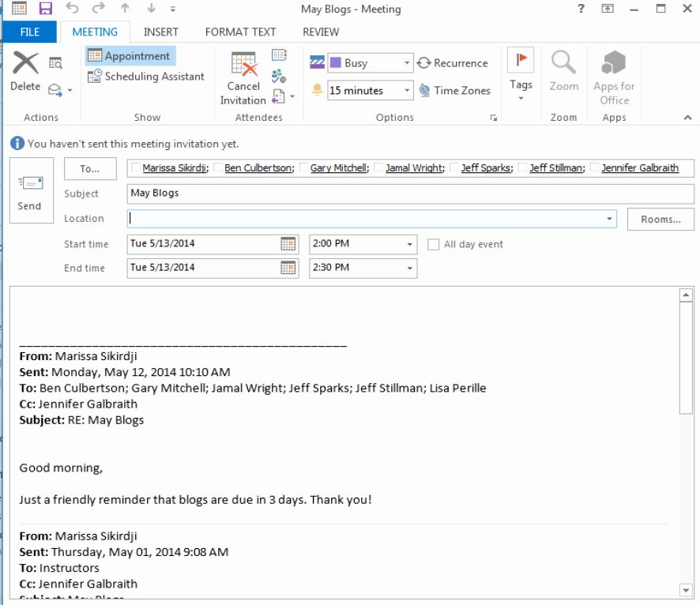Open the FILE tab
The height and width of the screenshot is (605, 700).
pos(29,32)
